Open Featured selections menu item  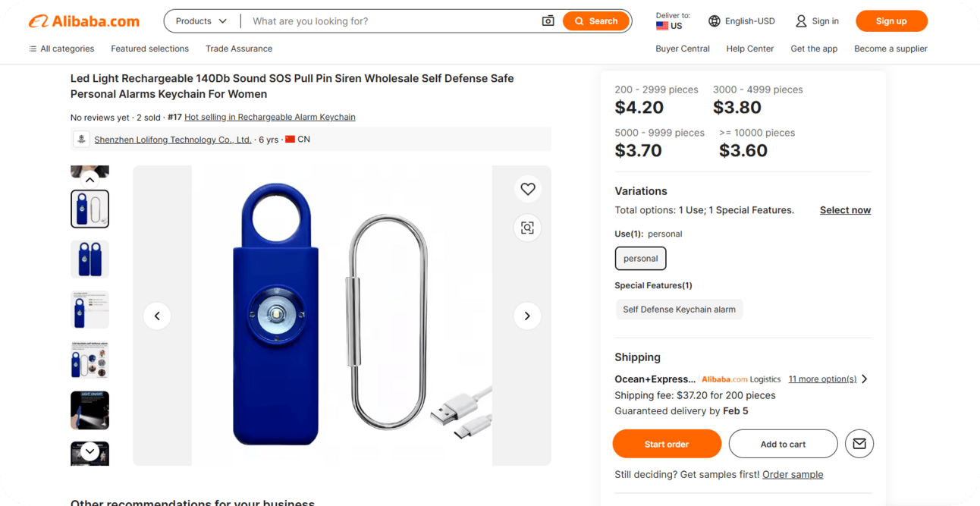pyautogui.click(x=149, y=49)
